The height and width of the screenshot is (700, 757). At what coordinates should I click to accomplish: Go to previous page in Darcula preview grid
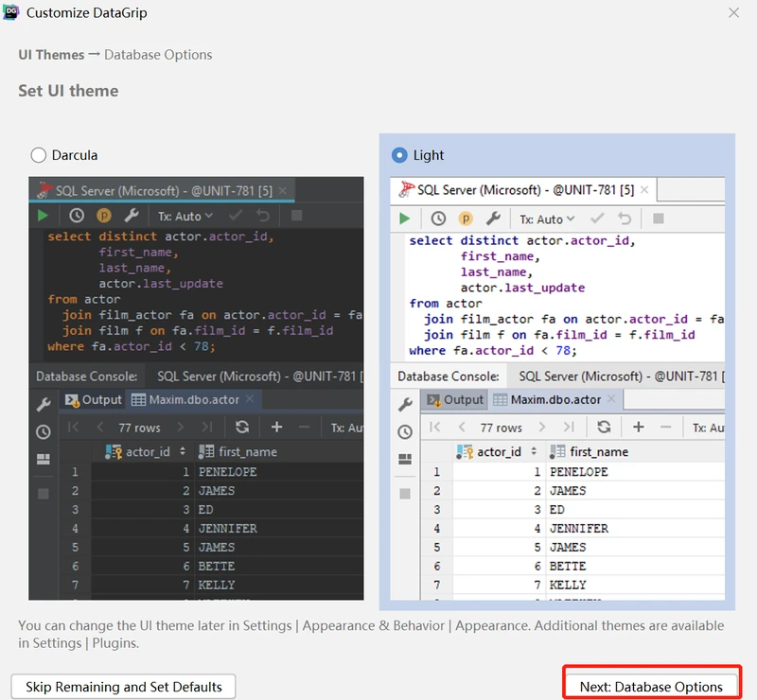pyautogui.click(x=100, y=427)
